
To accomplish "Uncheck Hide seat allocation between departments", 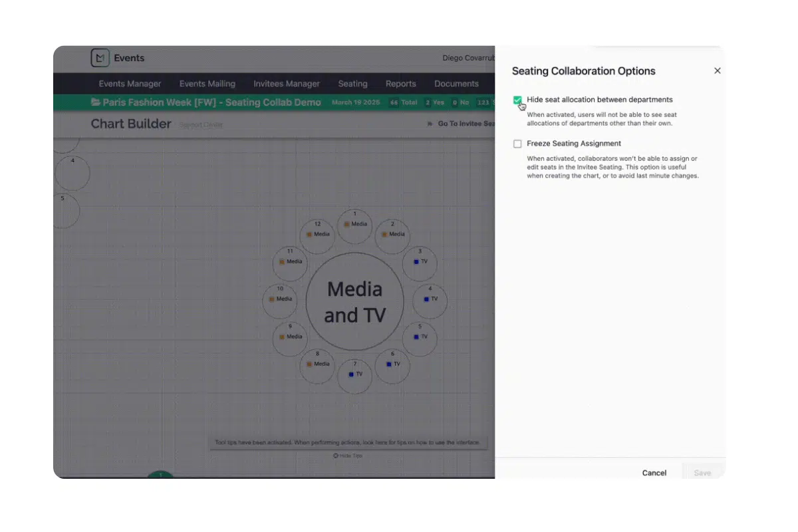I will [x=517, y=100].
